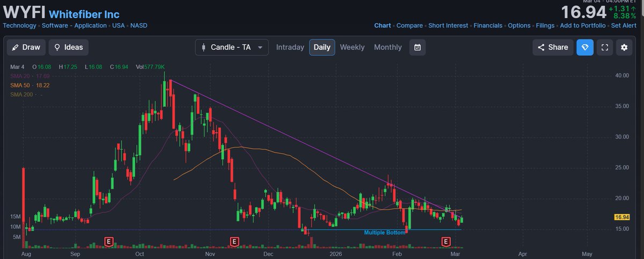Click the Multiple Bottom pattern label
Screen dimensions: 644x259
tap(384, 233)
